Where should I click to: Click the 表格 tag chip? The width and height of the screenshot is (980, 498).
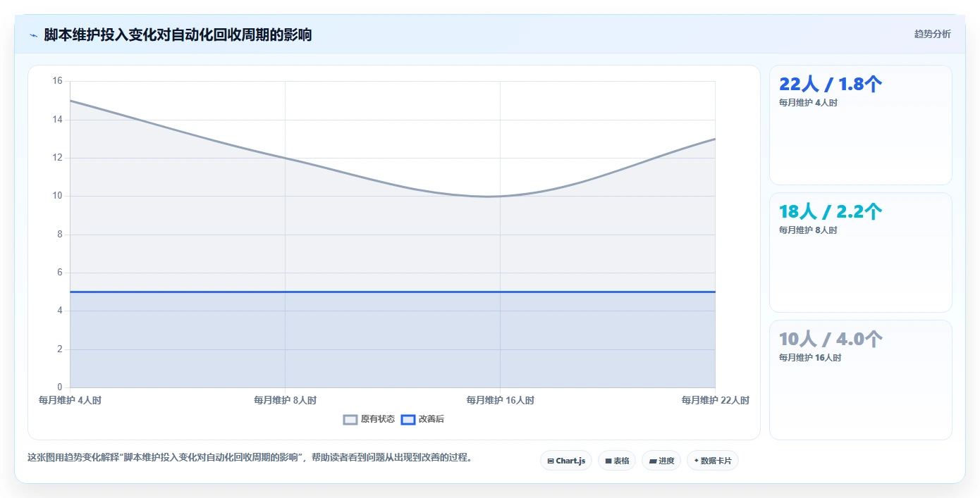click(x=617, y=461)
